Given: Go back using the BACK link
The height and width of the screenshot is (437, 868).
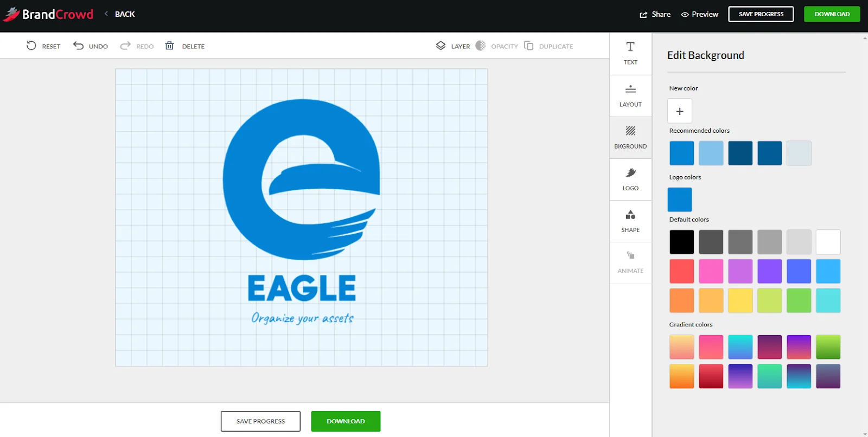Looking at the screenshot, I should [x=124, y=14].
